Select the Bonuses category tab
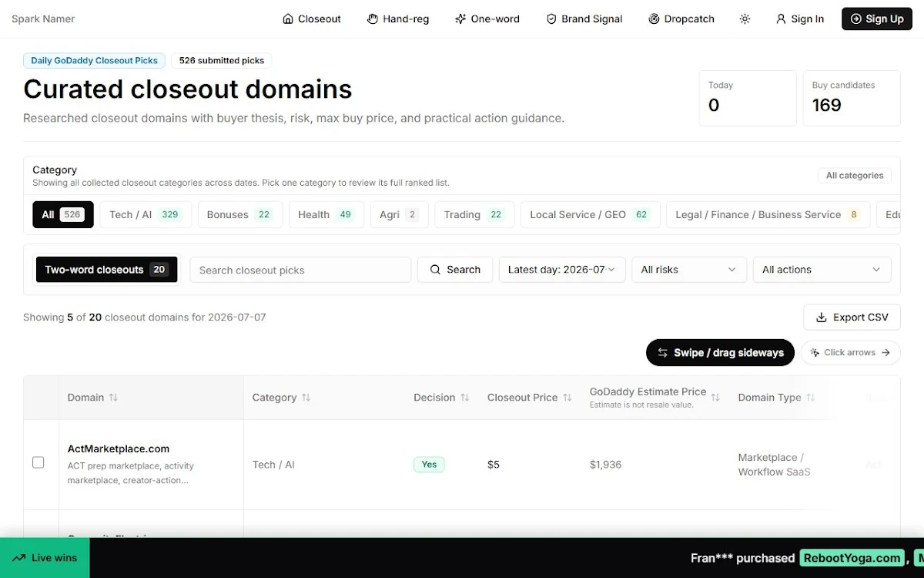This screenshot has width=924, height=578. [240, 214]
